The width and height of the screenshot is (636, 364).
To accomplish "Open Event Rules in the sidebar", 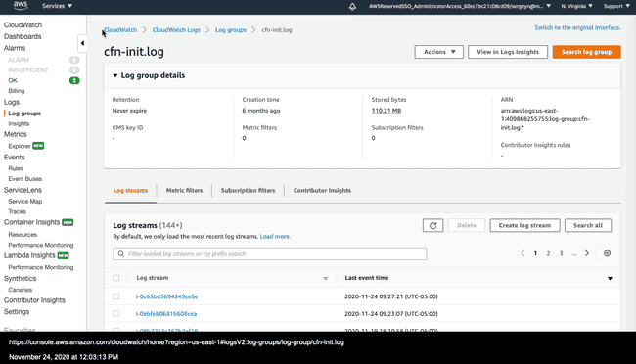I will (16, 168).
